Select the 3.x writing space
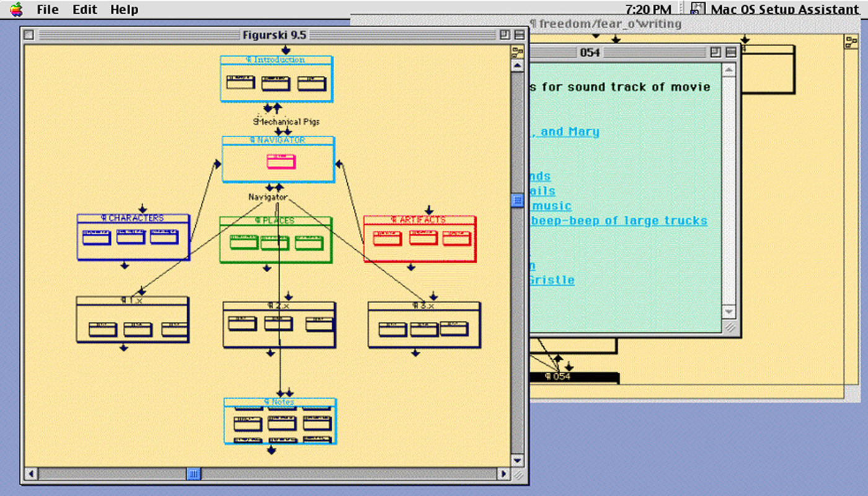Image resolution: width=868 pixels, height=496 pixels. 424,324
